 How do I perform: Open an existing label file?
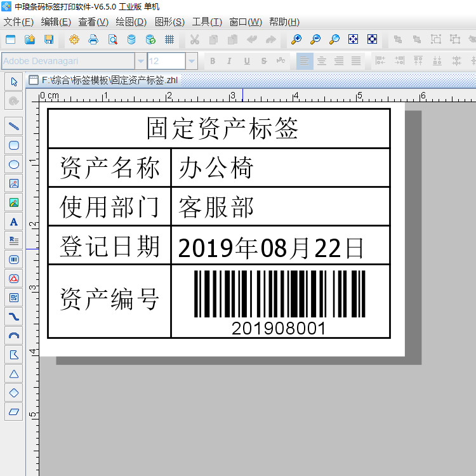(x=30, y=39)
